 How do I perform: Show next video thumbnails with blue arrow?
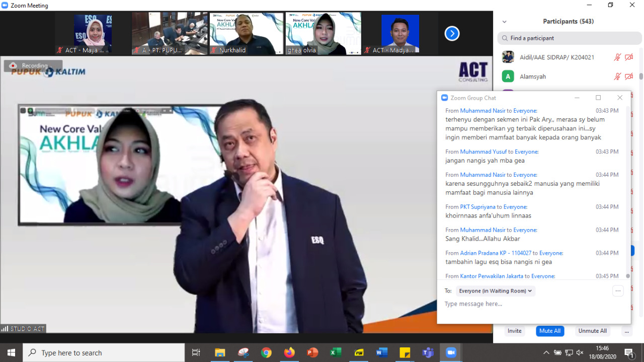tap(452, 34)
